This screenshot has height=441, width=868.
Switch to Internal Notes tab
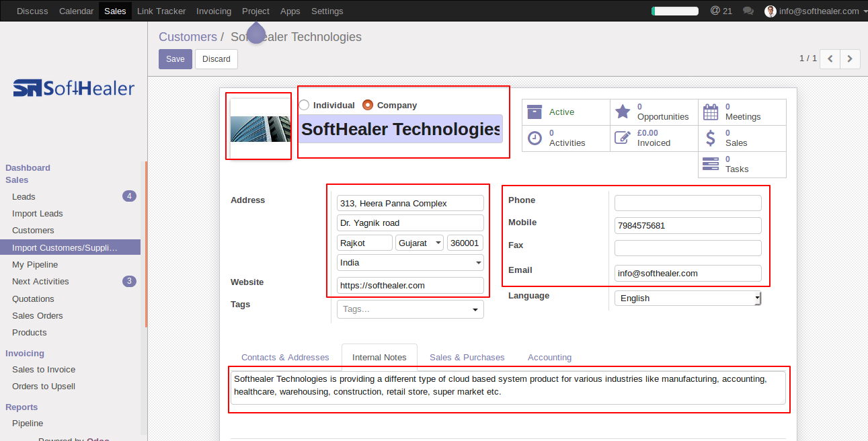pos(379,358)
